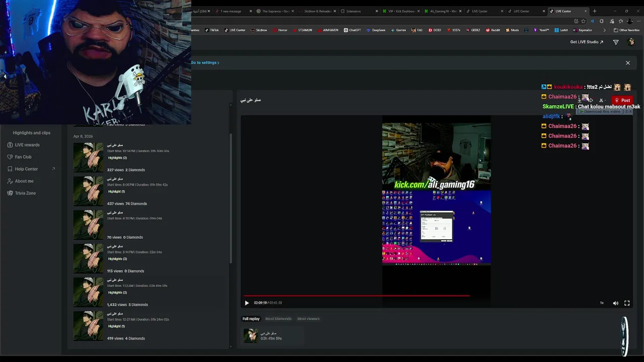The image size is (644, 362).
Task: Change playback speed 1x
Action: (602, 303)
